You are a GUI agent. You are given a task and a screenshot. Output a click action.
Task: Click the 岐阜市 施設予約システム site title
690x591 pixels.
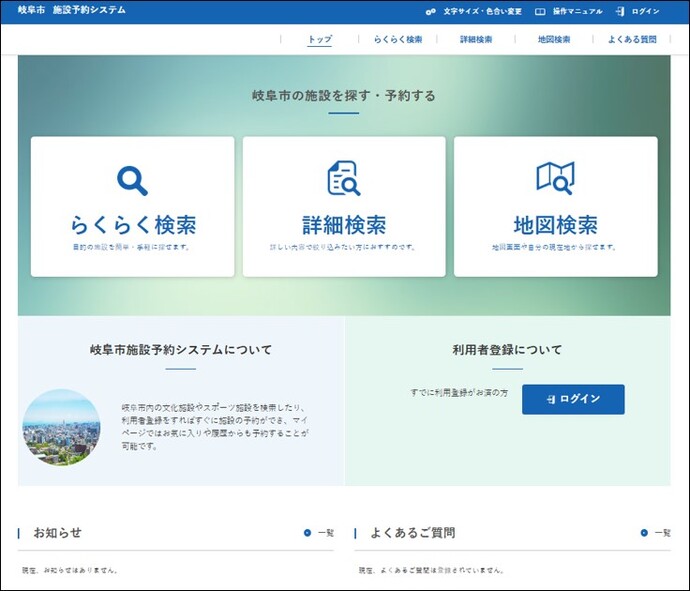72,10
